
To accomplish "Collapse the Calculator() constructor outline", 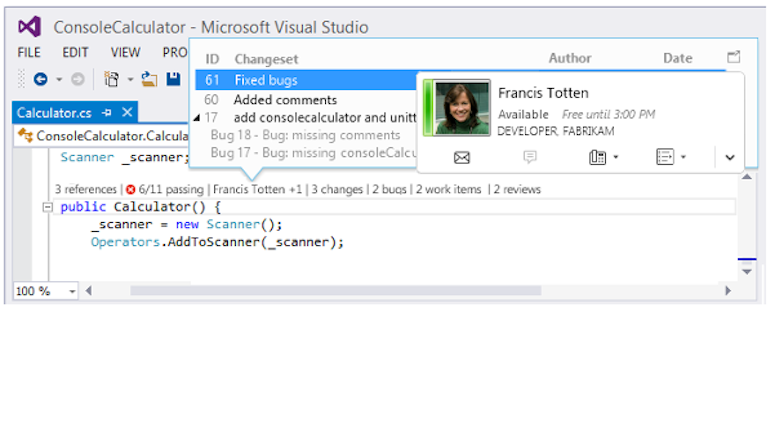I will 47,207.
